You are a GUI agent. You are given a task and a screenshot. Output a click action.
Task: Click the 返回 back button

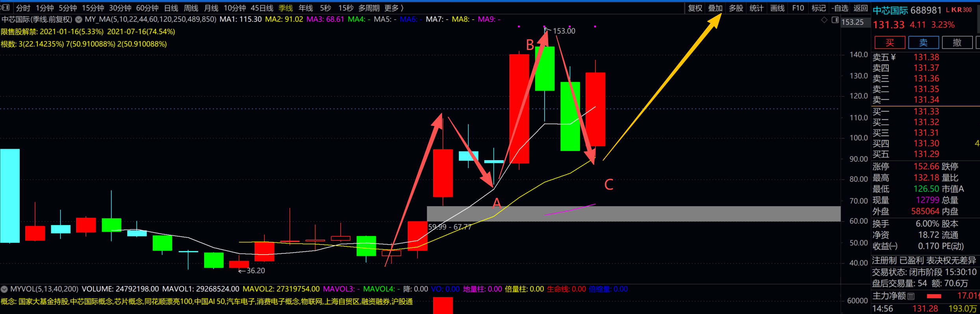coord(861,8)
